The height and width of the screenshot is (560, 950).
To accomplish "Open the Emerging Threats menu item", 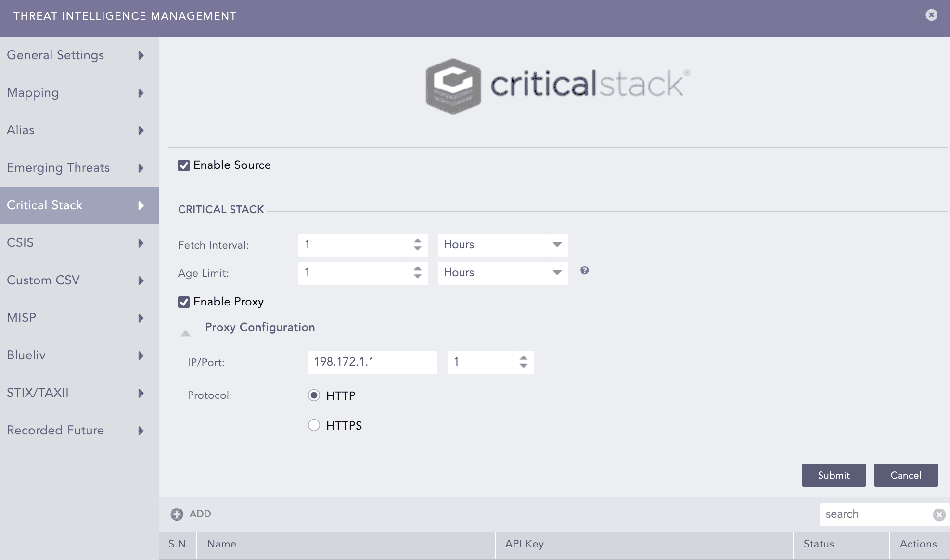I will (58, 168).
